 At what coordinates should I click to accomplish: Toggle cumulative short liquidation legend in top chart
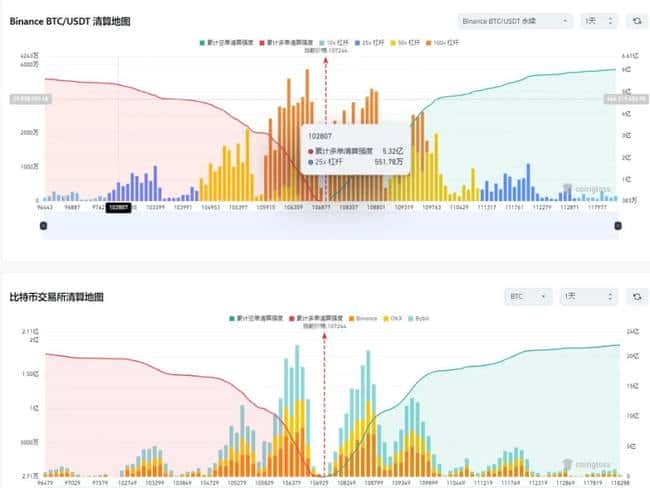click(x=226, y=43)
